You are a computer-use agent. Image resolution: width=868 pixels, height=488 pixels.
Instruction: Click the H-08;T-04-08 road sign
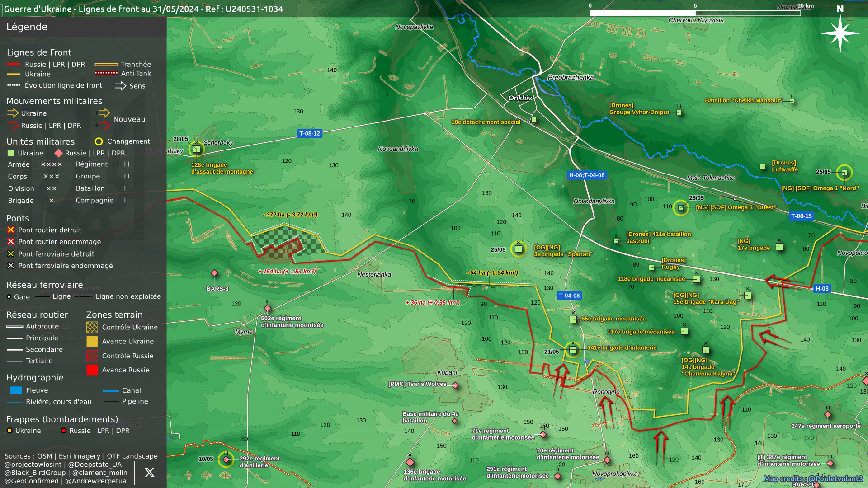coord(586,175)
